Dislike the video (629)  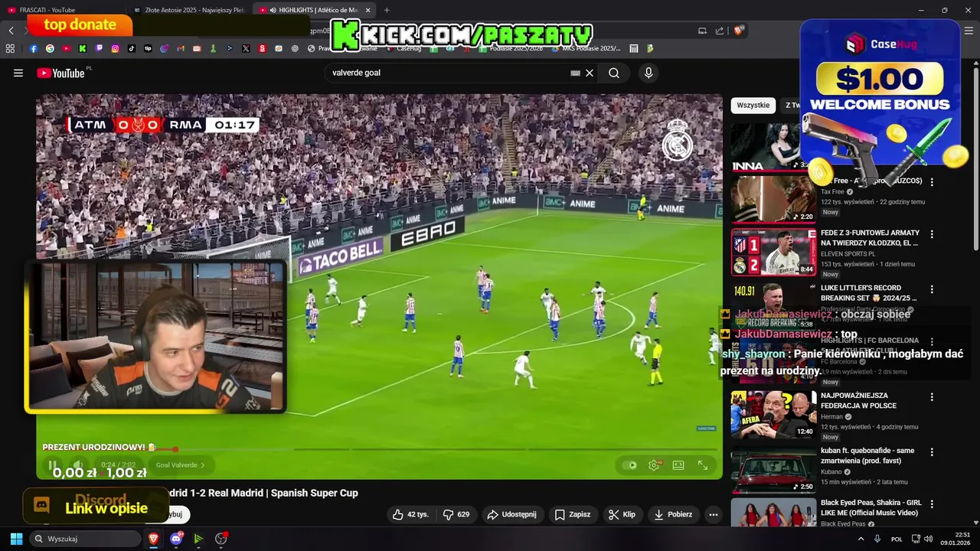pyautogui.click(x=456, y=514)
